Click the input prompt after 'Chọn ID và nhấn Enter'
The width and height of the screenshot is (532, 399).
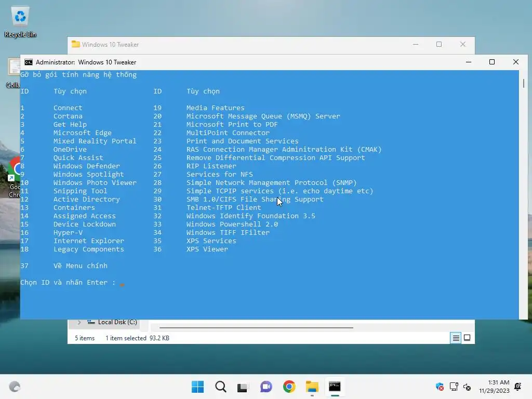click(122, 283)
